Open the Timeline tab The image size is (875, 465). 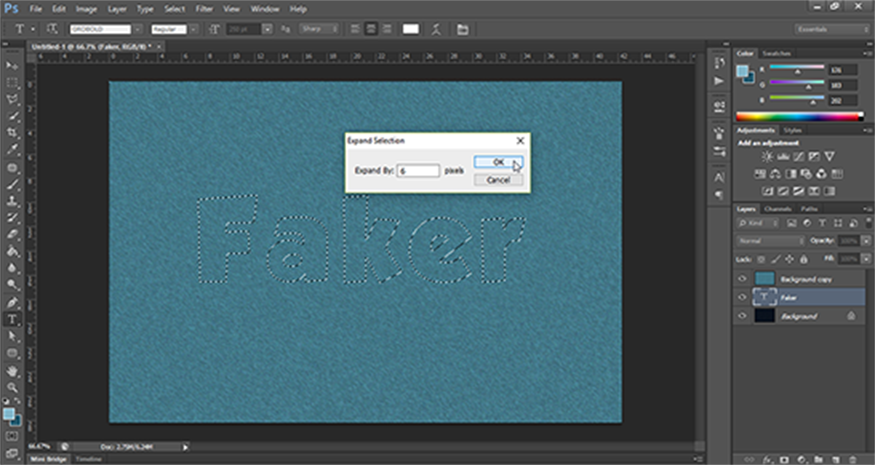click(88, 459)
